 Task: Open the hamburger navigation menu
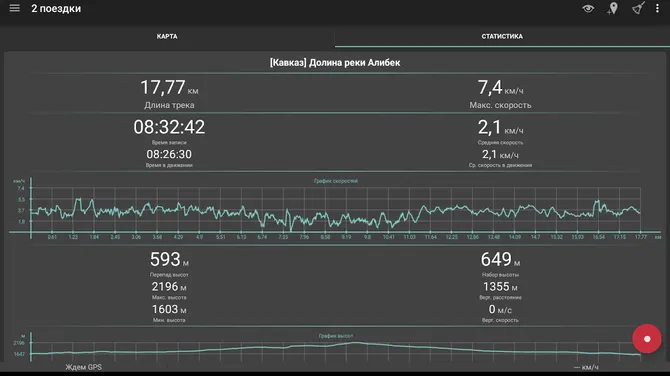(15, 9)
